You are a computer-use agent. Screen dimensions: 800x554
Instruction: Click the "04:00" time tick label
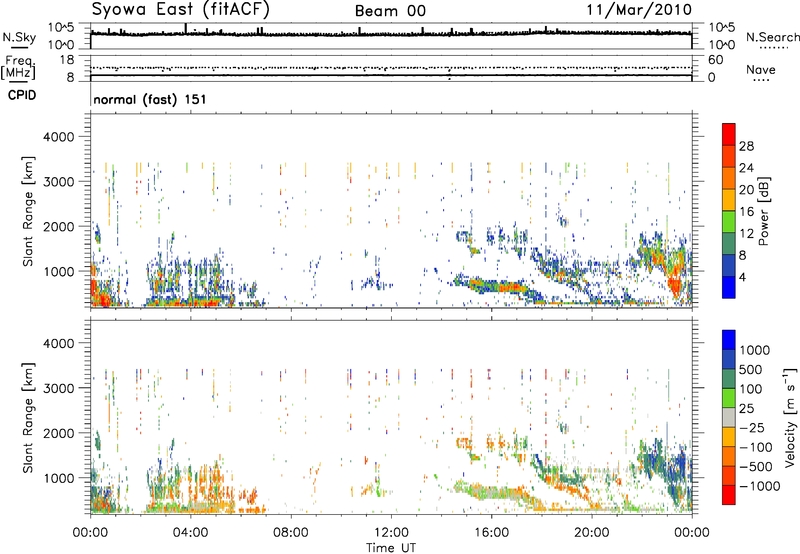[190, 533]
